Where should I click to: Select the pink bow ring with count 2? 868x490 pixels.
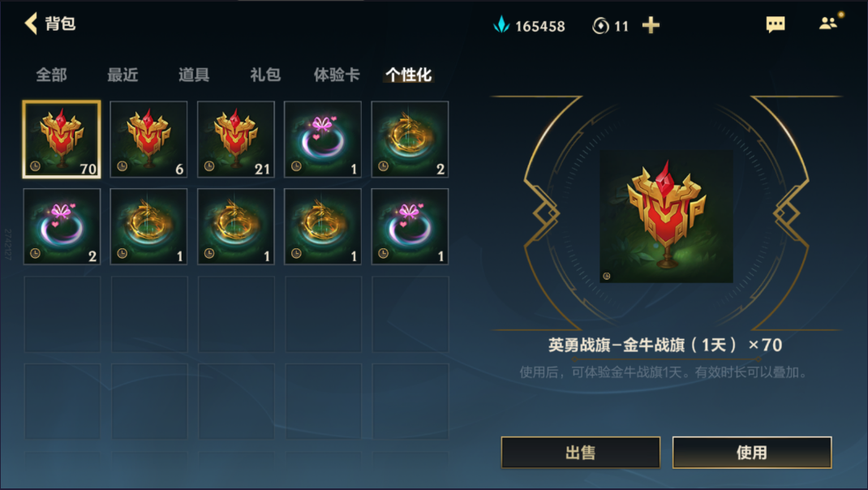click(62, 226)
